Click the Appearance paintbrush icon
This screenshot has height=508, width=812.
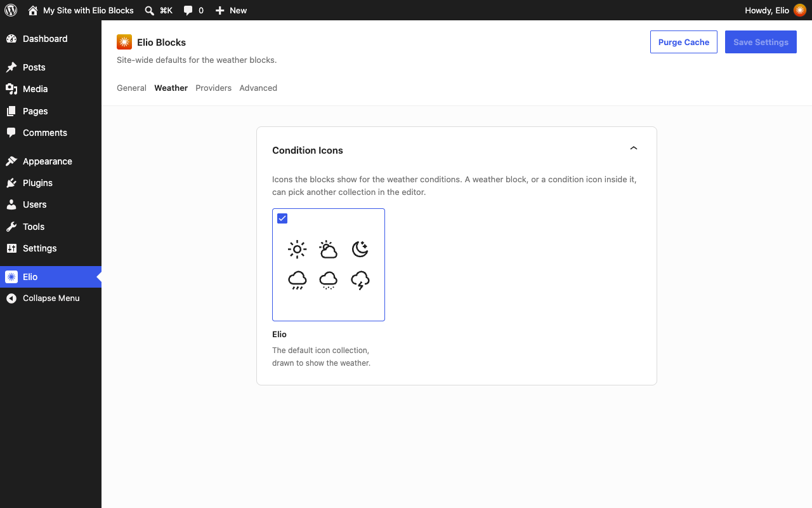[11, 161]
